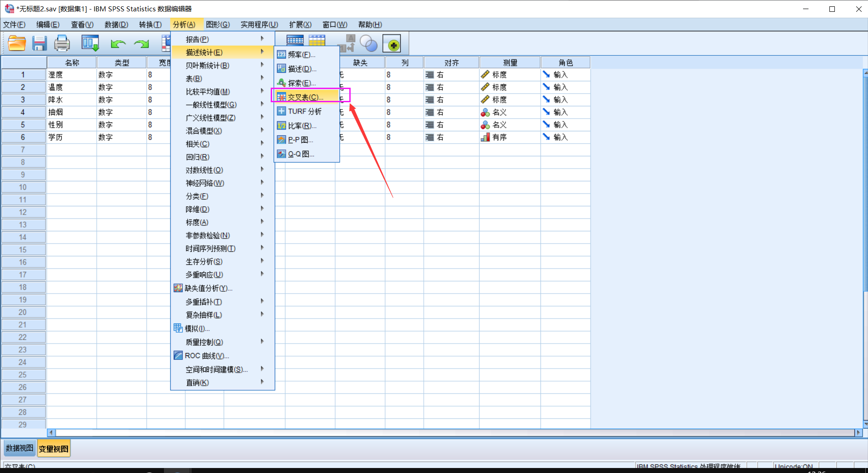
Task: Expand the 相关(C) submenu
Action: [x=223, y=144]
